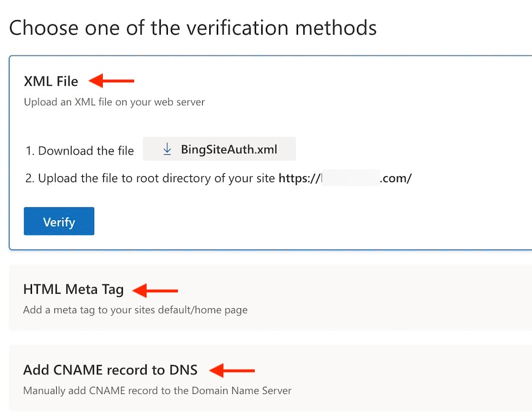This screenshot has height=414, width=532.
Task: Click the "Manually add CNAME record" description line
Action: click(157, 390)
